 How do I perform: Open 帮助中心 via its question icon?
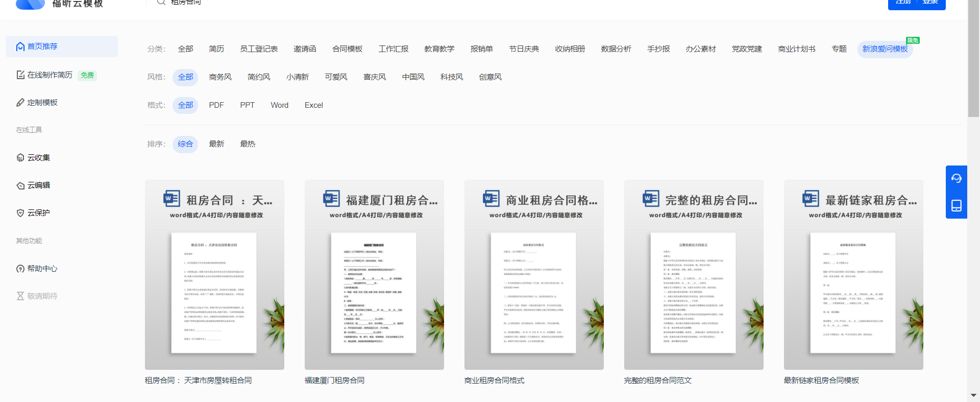[20, 269]
